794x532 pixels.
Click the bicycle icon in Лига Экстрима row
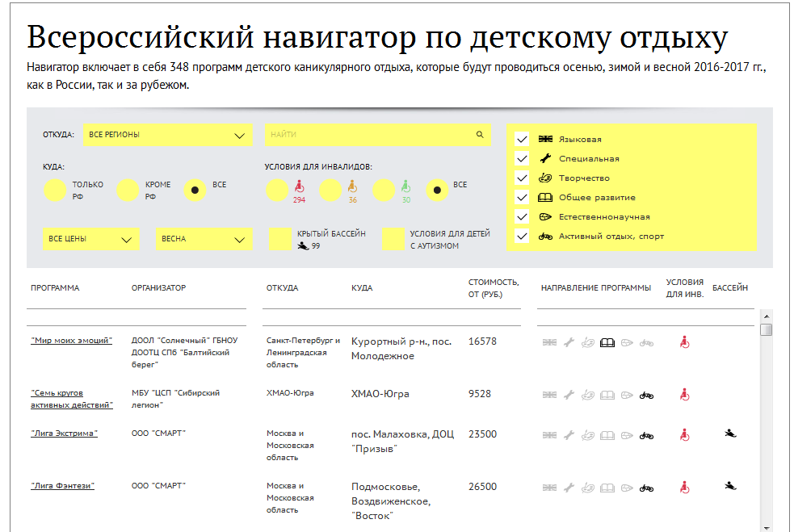pos(646,435)
